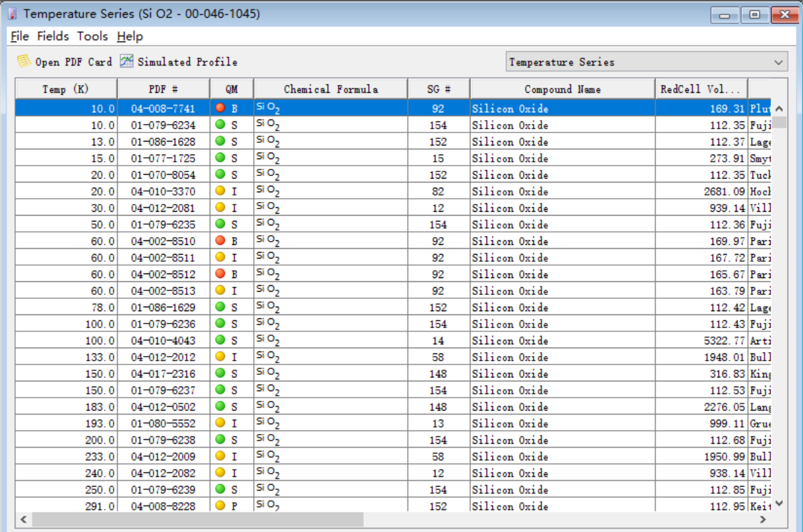Click the horizontal scrollbar right arrow

[763, 519]
